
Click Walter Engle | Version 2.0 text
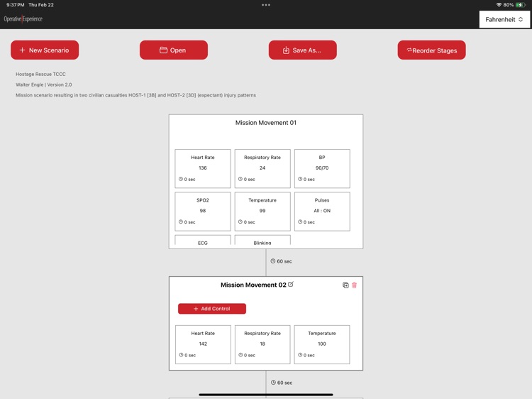[44, 84]
